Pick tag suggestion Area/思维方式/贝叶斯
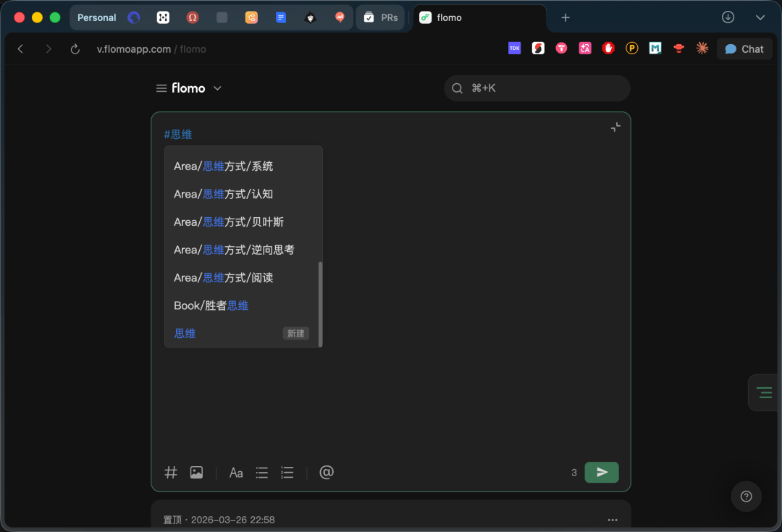This screenshot has width=782, height=532. point(242,222)
